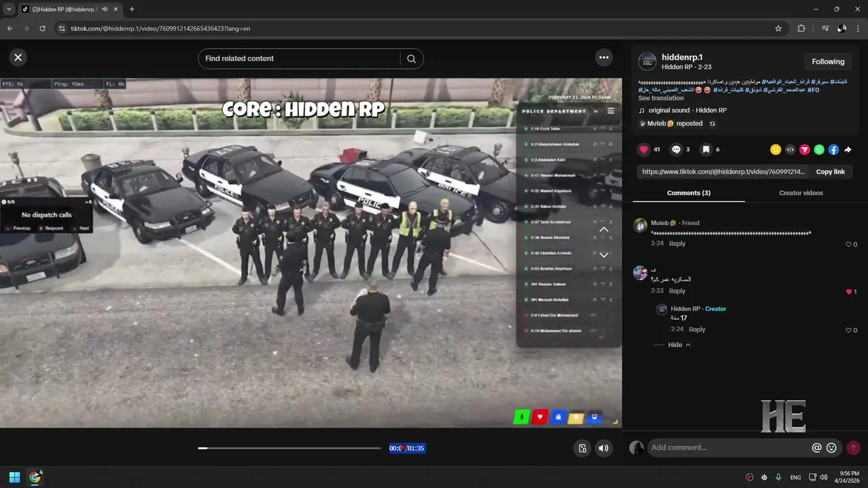Viewport: 868px width, 488px height.
Task: Unlike the 'العسكريه عمر كم؟' comment heart
Action: pos(848,291)
